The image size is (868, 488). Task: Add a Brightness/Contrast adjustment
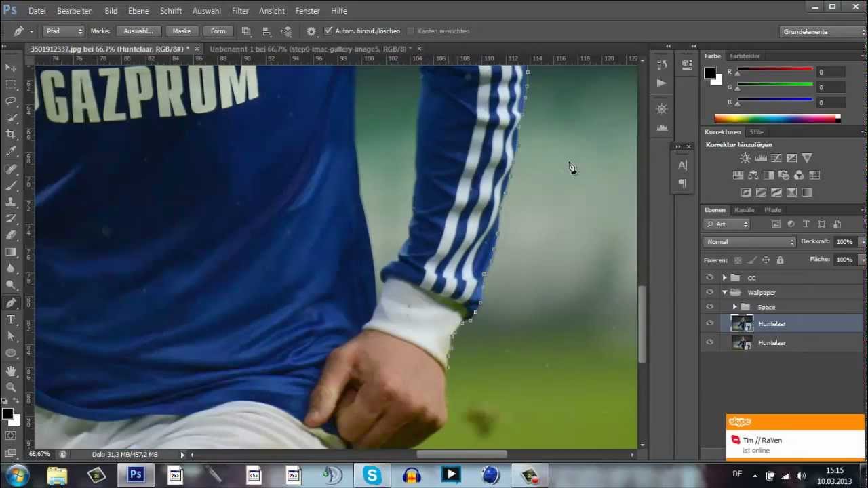(x=745, y=157)
